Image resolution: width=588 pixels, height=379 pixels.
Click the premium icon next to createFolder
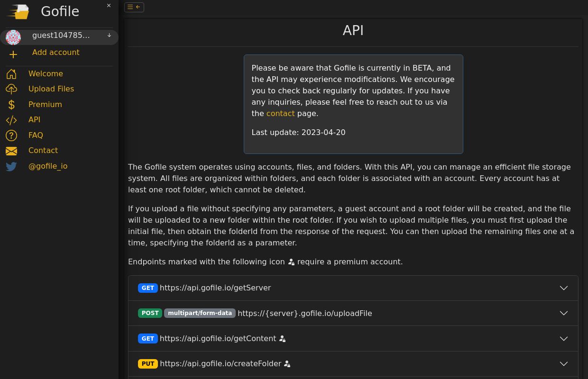(287, 364)
